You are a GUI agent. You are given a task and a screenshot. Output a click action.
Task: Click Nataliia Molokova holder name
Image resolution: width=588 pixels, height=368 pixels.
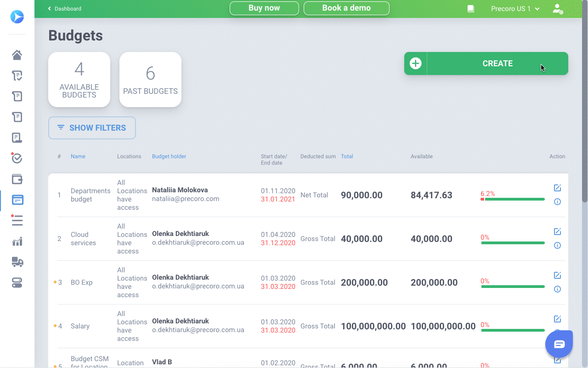180,190
